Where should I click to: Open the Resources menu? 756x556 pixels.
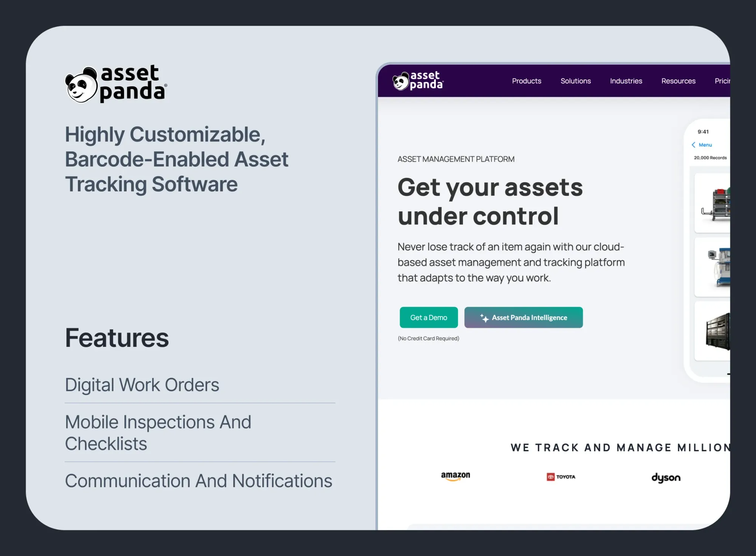click(678, 81)
